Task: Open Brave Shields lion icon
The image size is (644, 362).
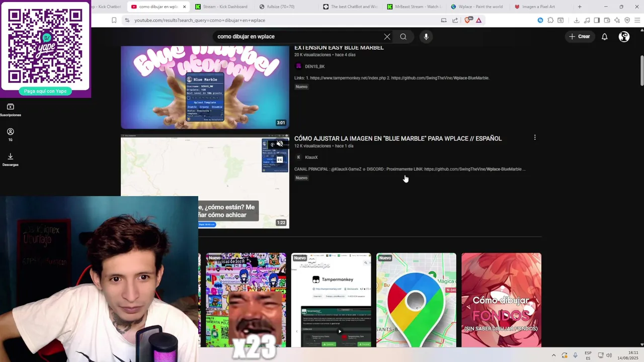Action: pos(467,20)
